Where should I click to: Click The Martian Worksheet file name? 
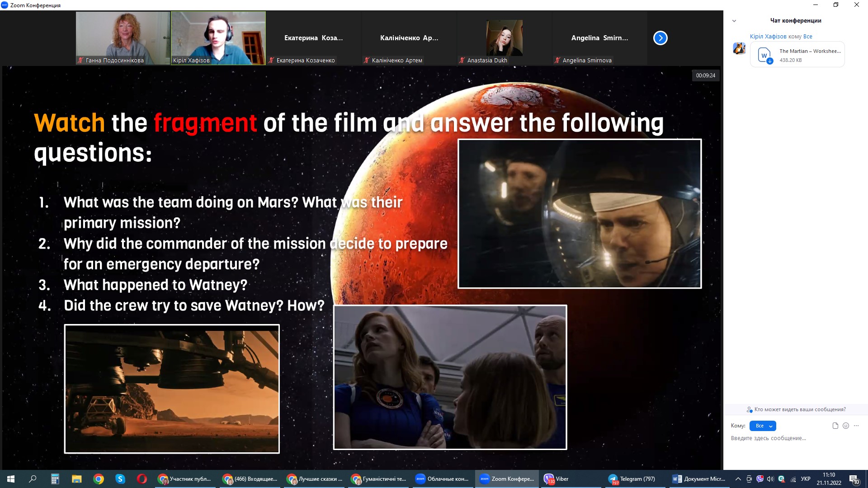coord(810,51)
